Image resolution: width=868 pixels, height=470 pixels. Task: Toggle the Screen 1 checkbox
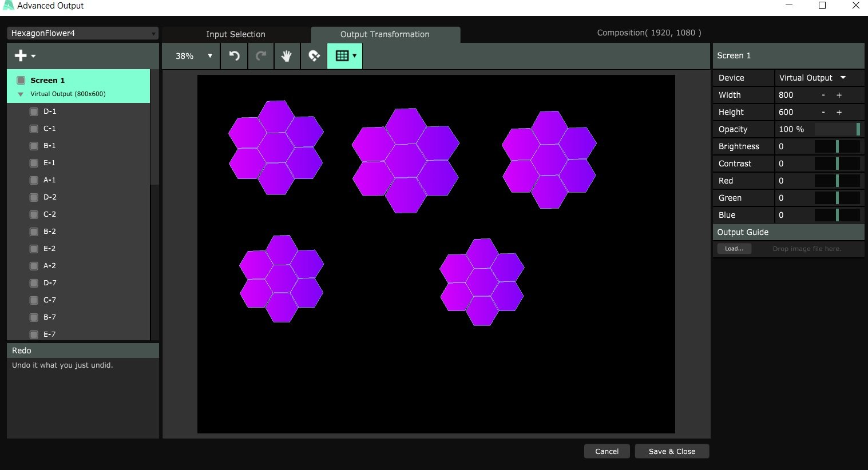click(x=21, y=80)
